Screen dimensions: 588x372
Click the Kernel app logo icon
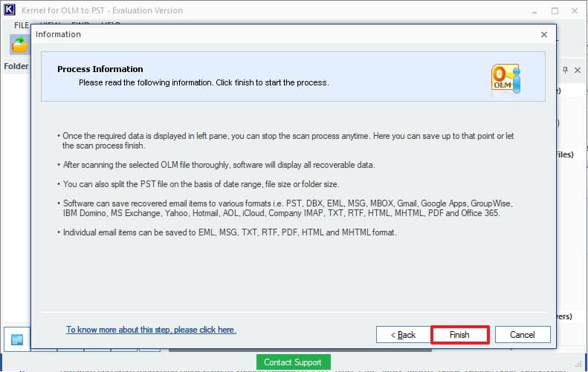tap(10, 10)
